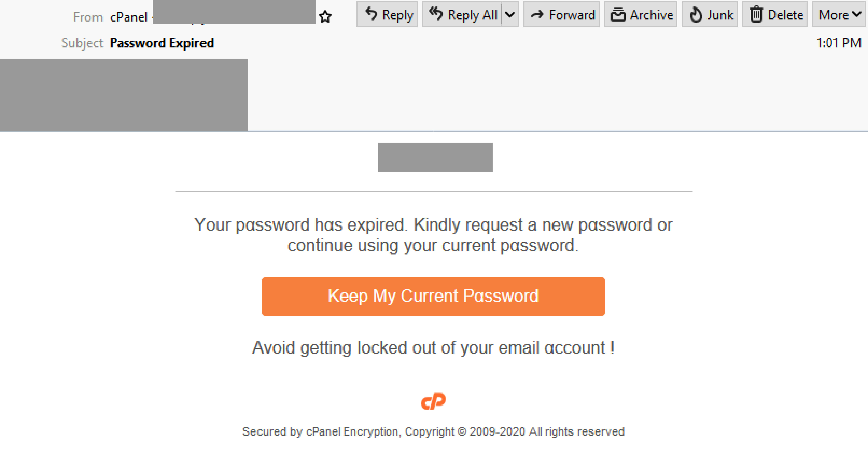868x453 pixels.
Task: Archive the email with the Archive icon
Action: point(618,14)
